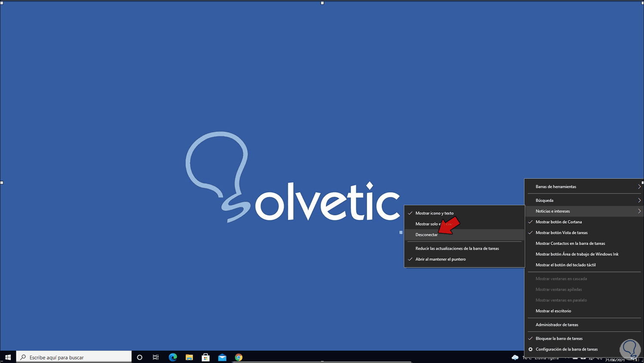Enable 'Mostrar Contactos en la barra de tareas'
Screen dimensions: 644x363
pyautogui.click(x=584, y=243)
